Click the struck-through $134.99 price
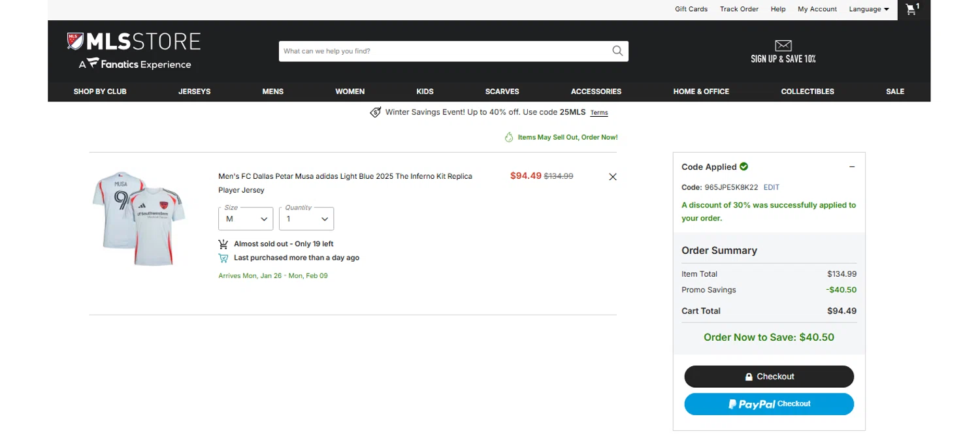 pos(559,176)
